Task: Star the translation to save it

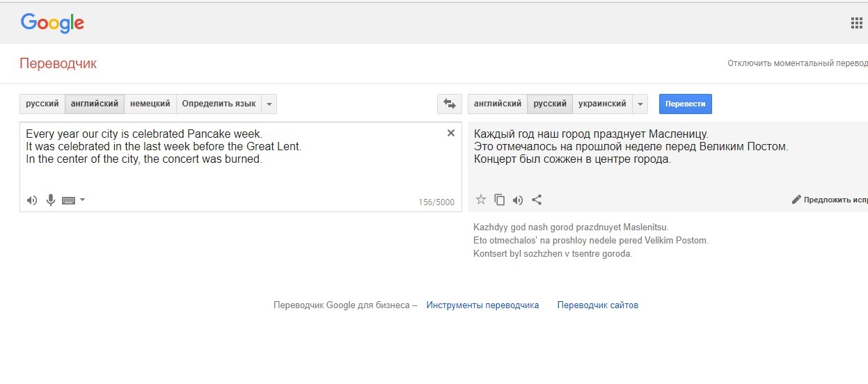Action: [480, 200]
